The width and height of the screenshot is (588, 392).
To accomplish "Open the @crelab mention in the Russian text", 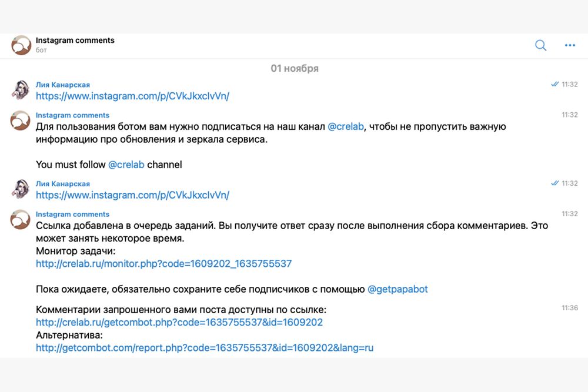I will [x=346, y=127].
